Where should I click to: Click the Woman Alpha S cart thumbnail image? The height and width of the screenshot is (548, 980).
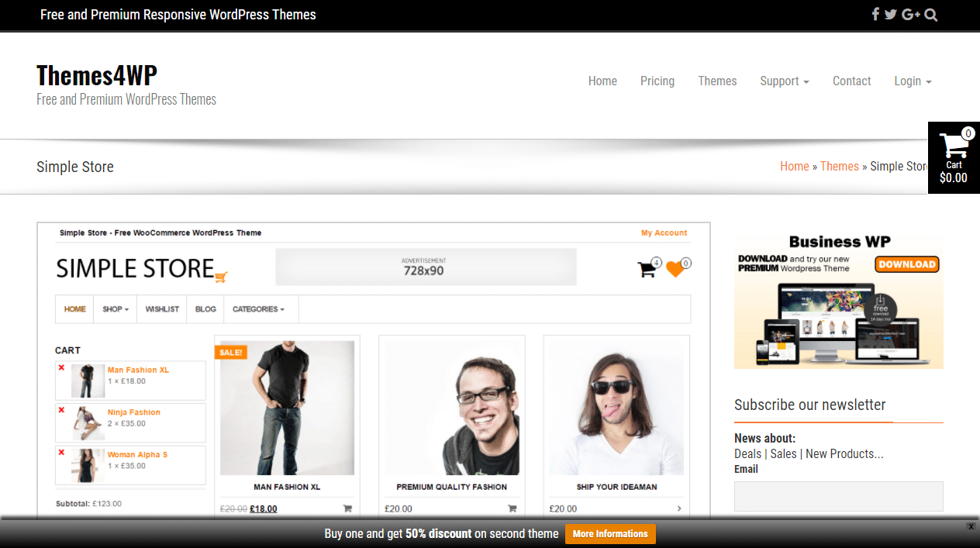click(x=88, y=465)
